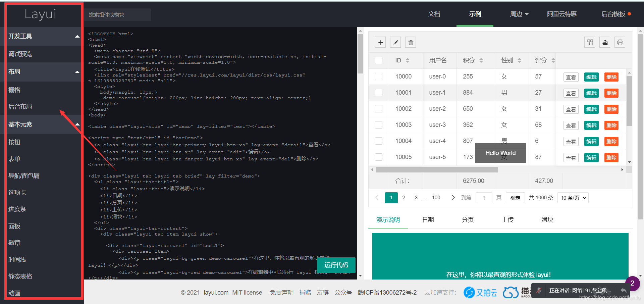Toggle the select-all checkbox in table header
Viewport: 644px width, 304px height.
click(379, 60)
